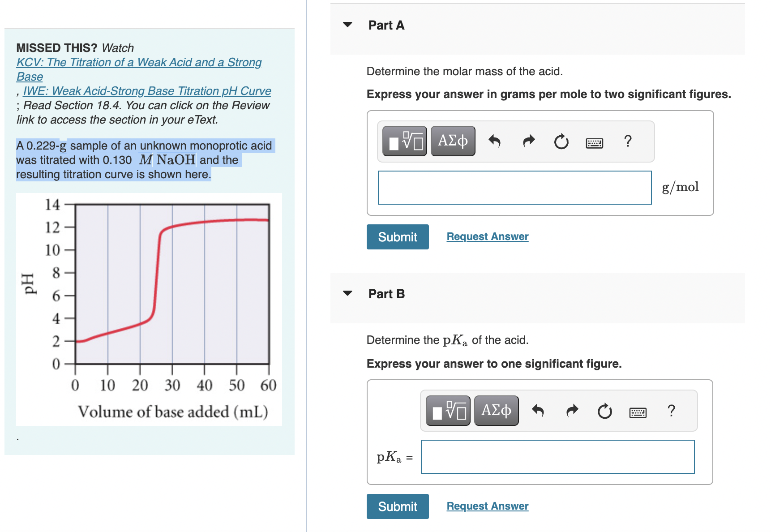Submit the pKa answer in Part B
Viewport: 771px width, 532px height.
point(397,506)
